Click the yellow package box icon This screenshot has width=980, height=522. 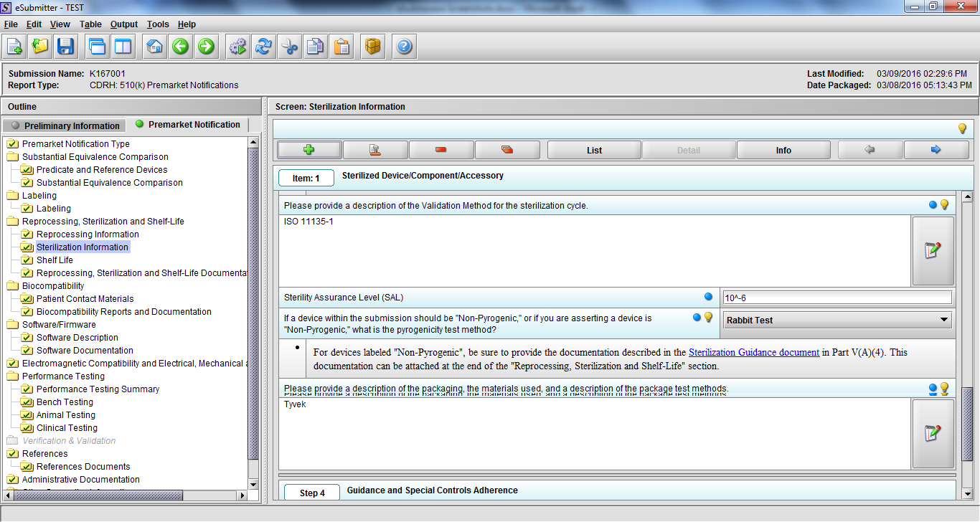(x=372, y=47)
